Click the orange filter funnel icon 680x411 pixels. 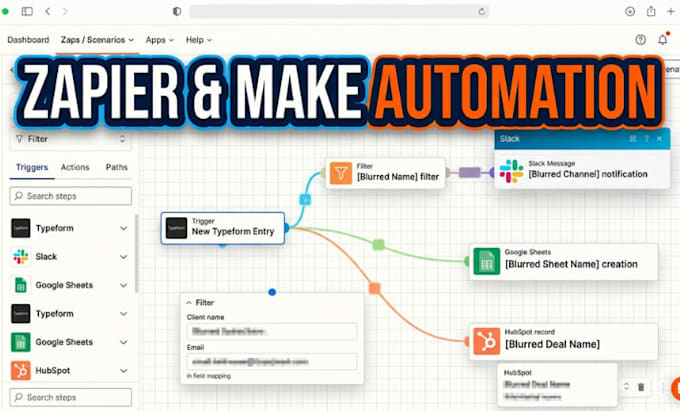[x=341, y=173]
